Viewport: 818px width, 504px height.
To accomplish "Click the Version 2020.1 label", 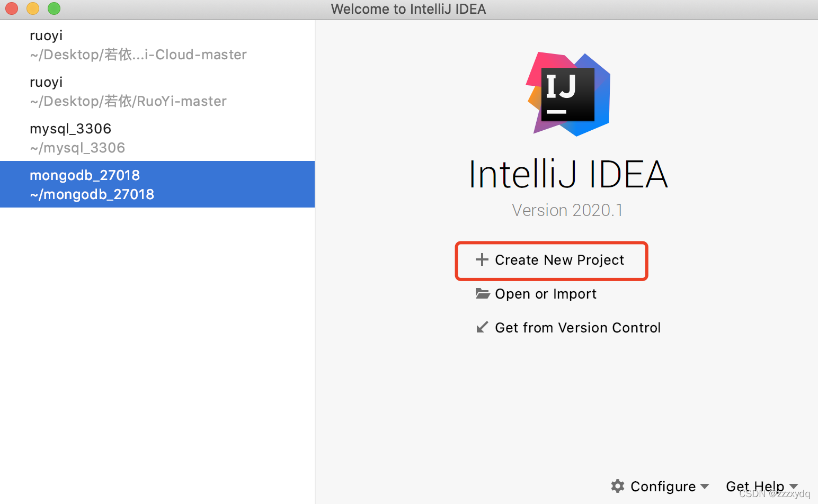I will pyautogui.click(x=567, y=210).
